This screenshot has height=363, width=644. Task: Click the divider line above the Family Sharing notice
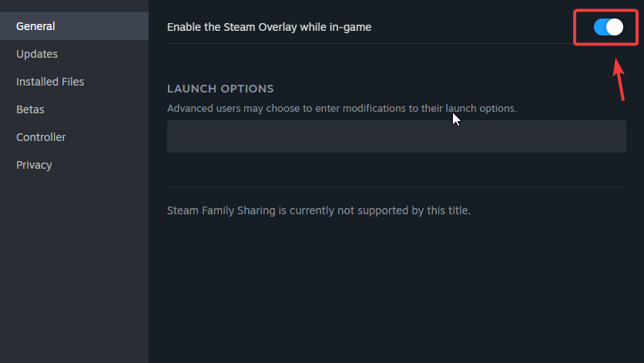[396, 187]
